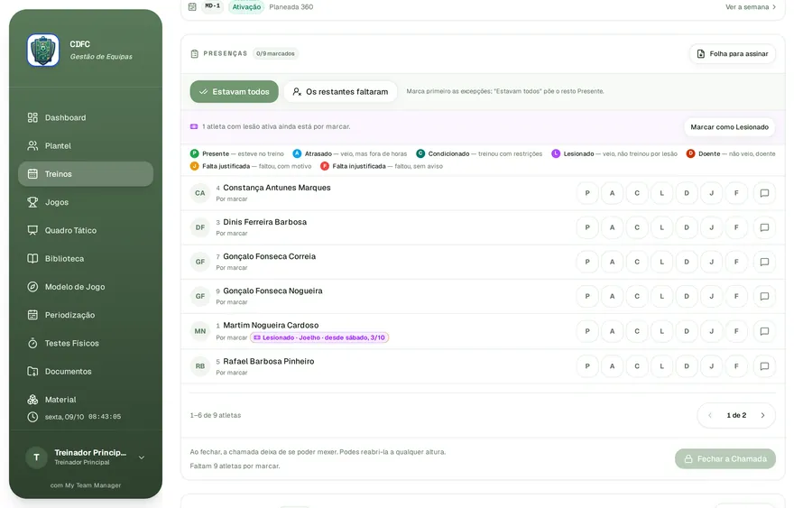Mark Gonçalo Fonseca Correia as Doente (D)
The height and width of the screenshot is (508, 812).
(x=687, y=262)
